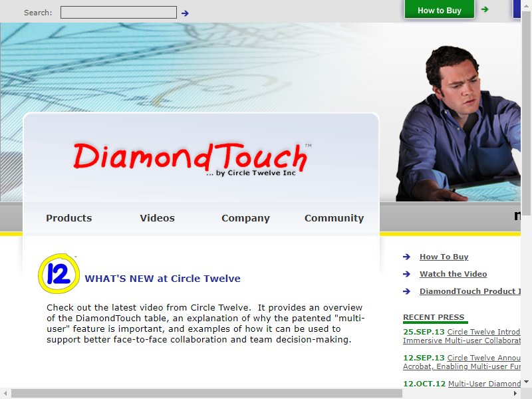Image resolution: width=532 pixels, height=399 pixels.
Task: Open the DiamondTouch Product sidebar link
Action: (x=470, y=291)
